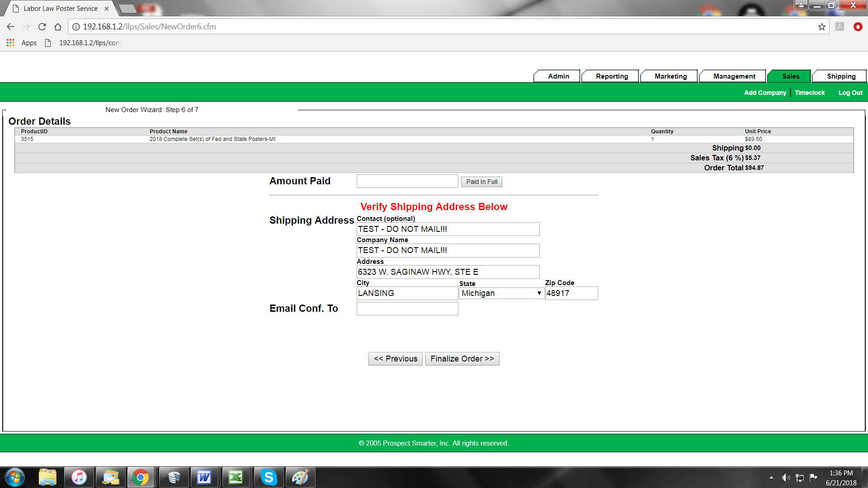
Task: Open the Shipping tab
Action: 841,76
